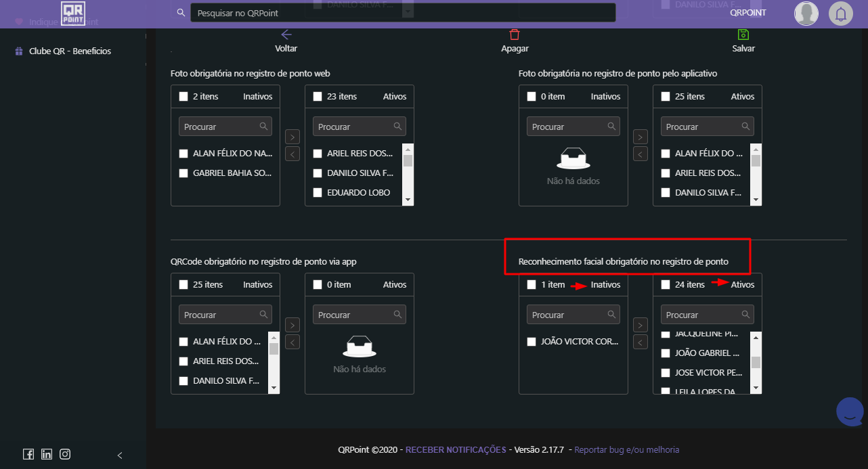
Task: Open the notifications bell icon
Action: (x=841, y=14)
